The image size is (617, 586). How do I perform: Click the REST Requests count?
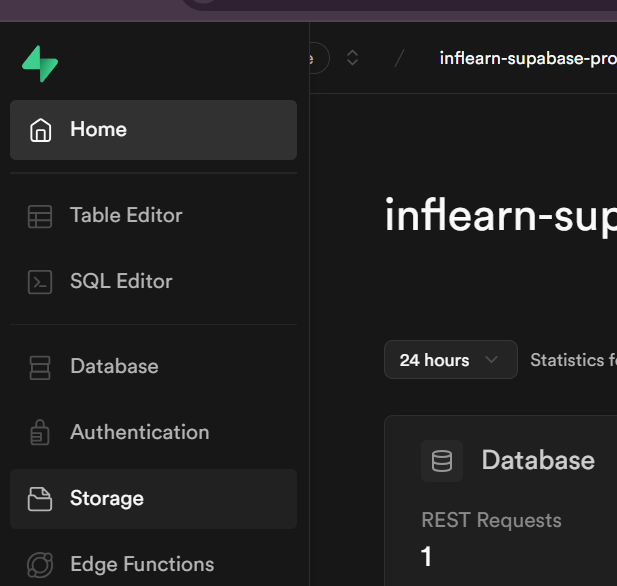tap(427, 557)
